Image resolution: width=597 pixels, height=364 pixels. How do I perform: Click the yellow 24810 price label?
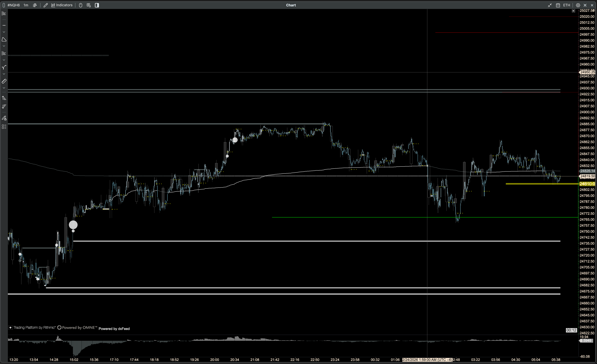coord(587,184)
